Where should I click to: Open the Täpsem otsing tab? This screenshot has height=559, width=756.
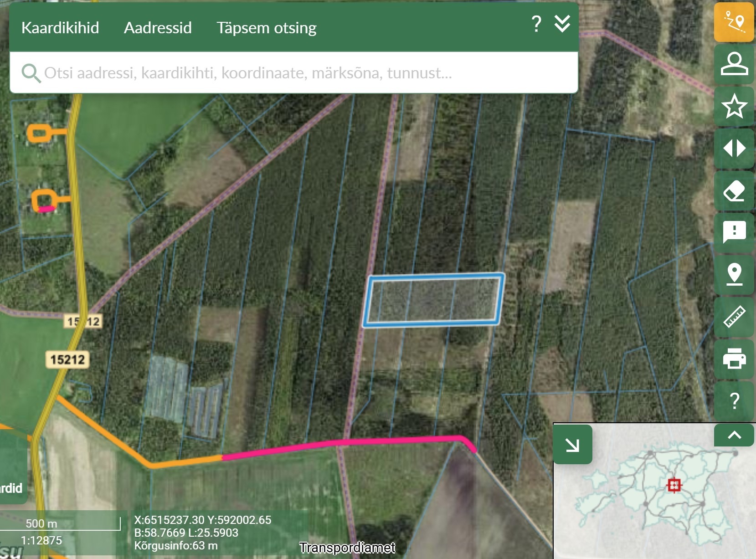pos(266,28)
